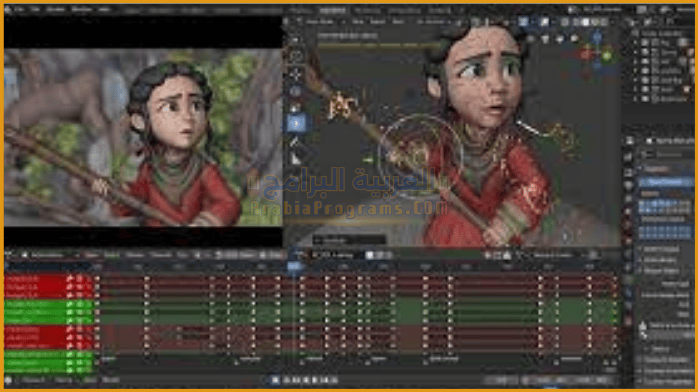Click the playhead current frame indicator
This screenshot has width=698, height=392.
(294, 267)
